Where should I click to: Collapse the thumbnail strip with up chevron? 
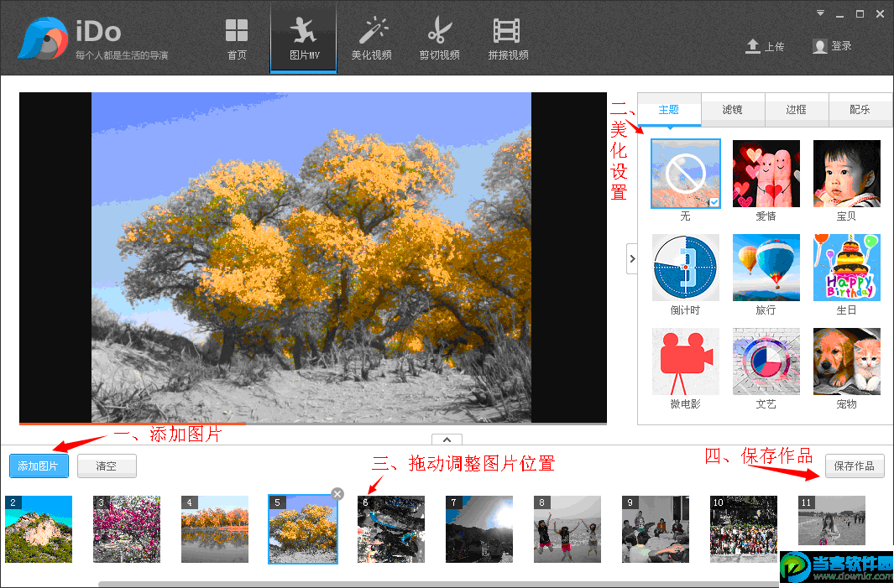tap(447, 440)
